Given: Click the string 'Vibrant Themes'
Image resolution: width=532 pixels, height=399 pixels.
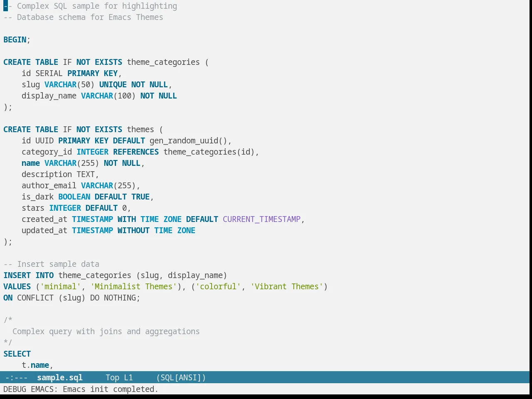Looking at the screenshot, I should pos(286,286).
